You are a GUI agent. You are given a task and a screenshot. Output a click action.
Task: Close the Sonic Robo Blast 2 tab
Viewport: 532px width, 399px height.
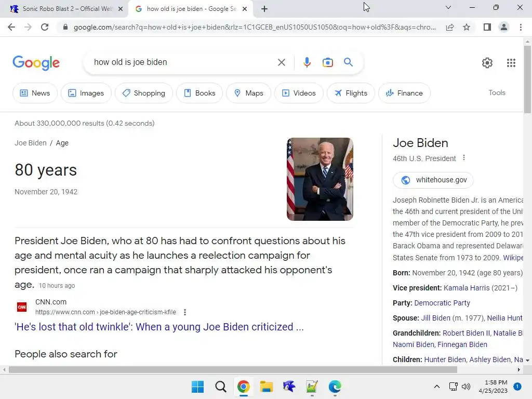coord(121,9)
